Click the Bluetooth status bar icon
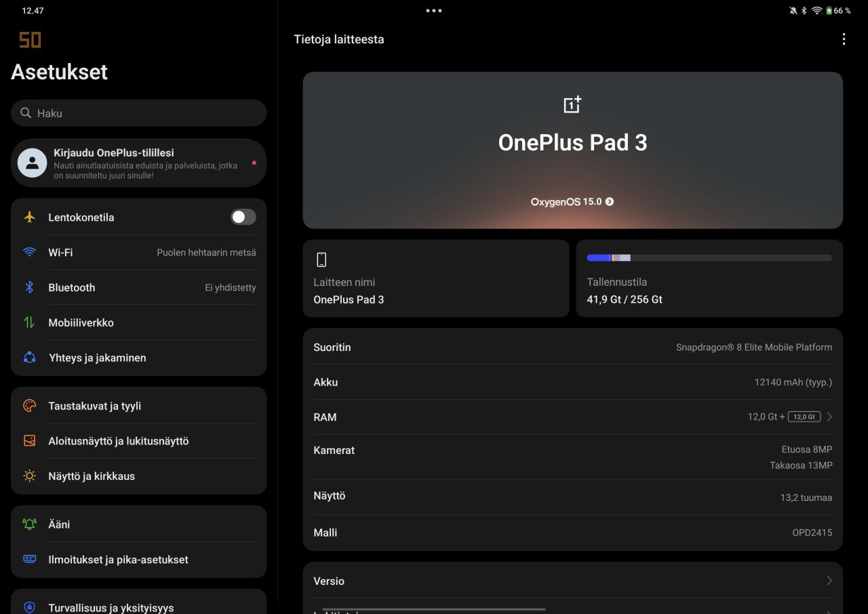 (x=804, y=11)
